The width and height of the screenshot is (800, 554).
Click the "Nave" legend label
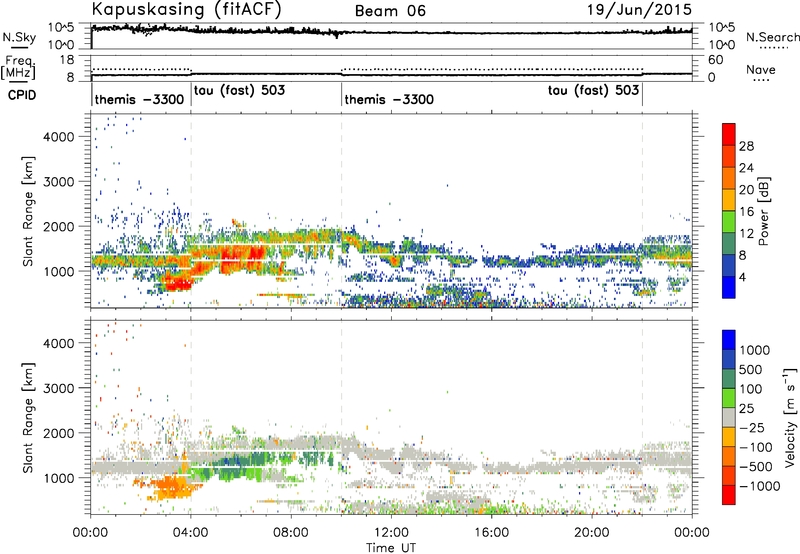click(x=761, y=70)
